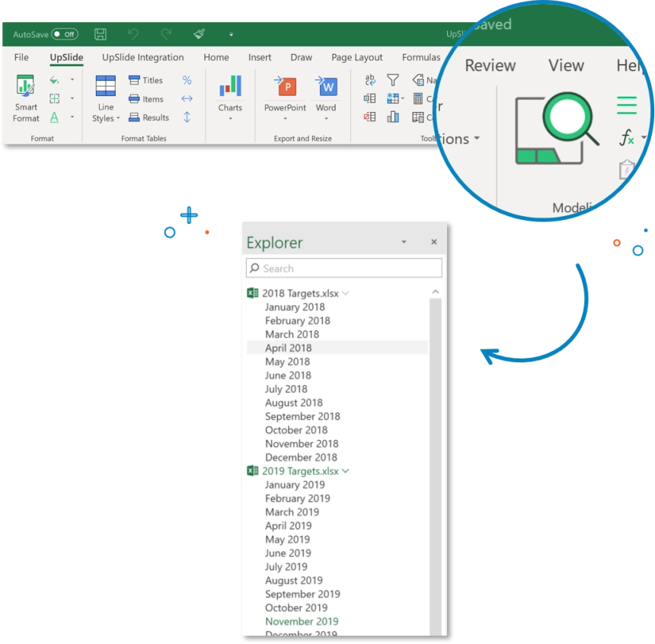The image size is (655, 644).
Task: Click the fx function icon
Action: tap(626, 138)
